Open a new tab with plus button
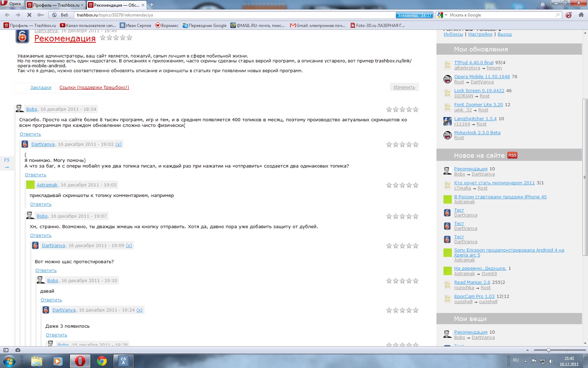588x368 pixels. [x=152, y=5]
